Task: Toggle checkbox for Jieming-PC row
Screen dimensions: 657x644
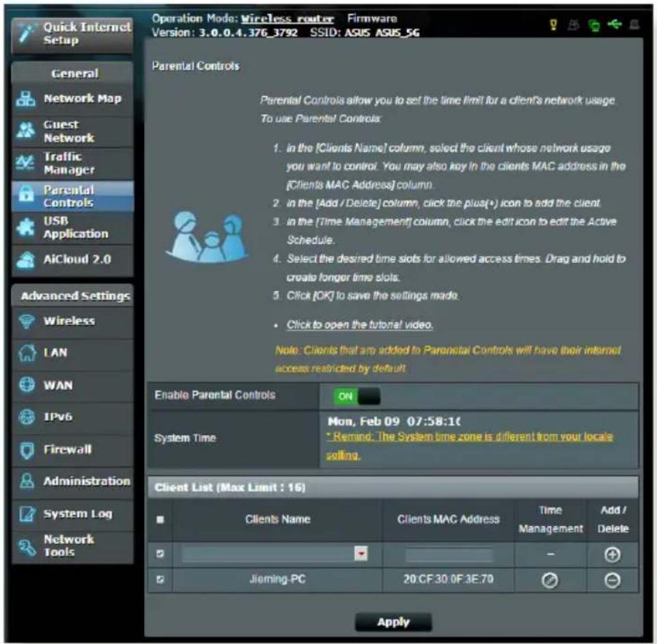Action: pyautogui.click(x=160, y=580)
